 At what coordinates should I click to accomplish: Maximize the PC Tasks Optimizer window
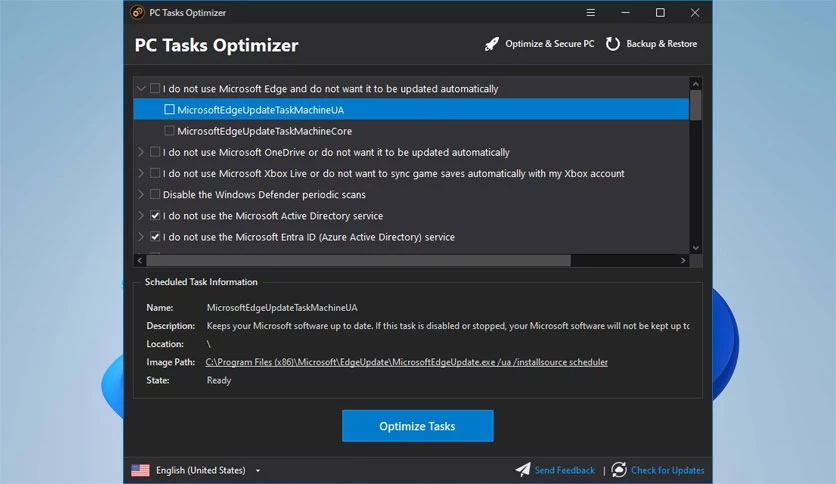pyautogui.click(x=660, y=12)
